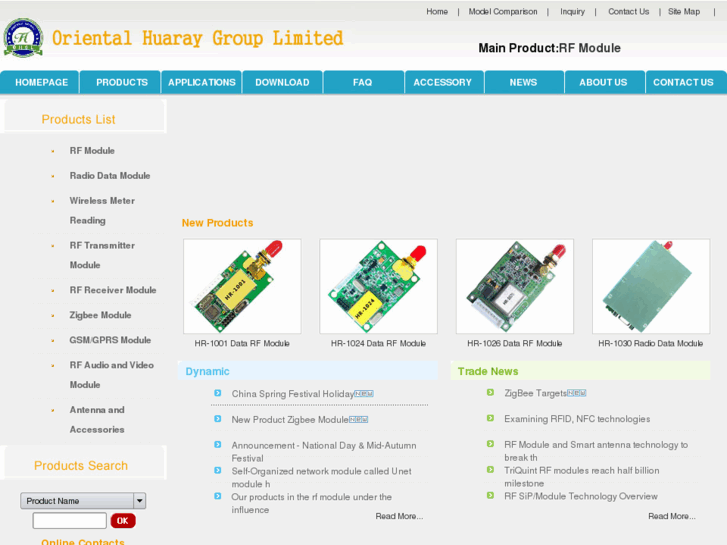Open Our products in the rf module item

[x=312, y=503]
